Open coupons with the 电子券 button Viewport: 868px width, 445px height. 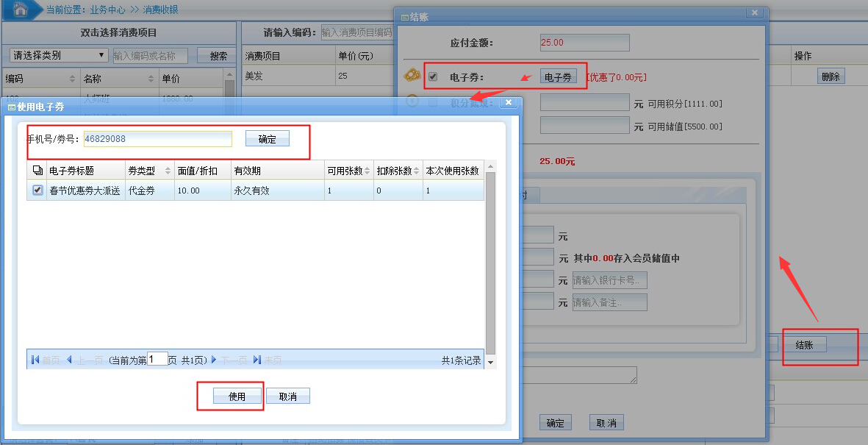pyautogui.click(x=558, y=77)
